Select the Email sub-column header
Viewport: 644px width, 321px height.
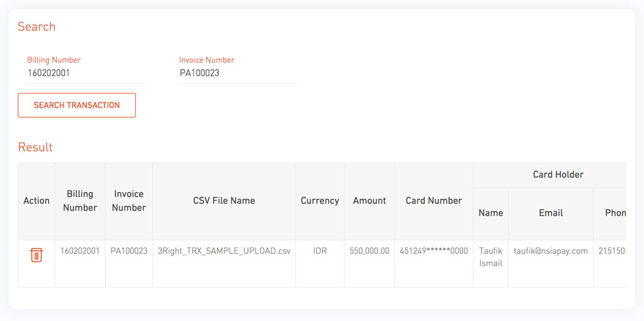tap(551, 213)
